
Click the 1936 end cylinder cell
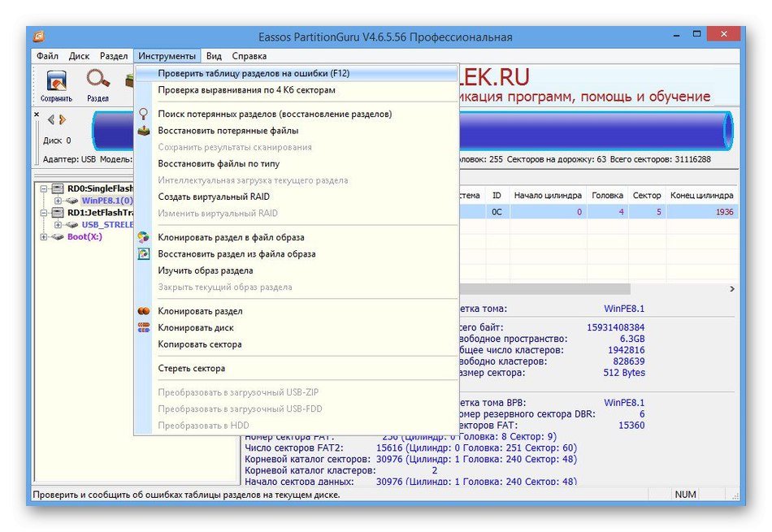click(702, 212)
